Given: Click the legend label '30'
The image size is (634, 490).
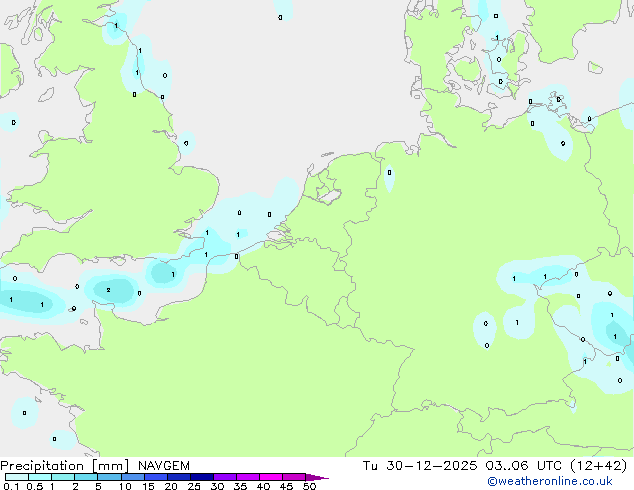Looking at the screenshot, I should [217, 486].
